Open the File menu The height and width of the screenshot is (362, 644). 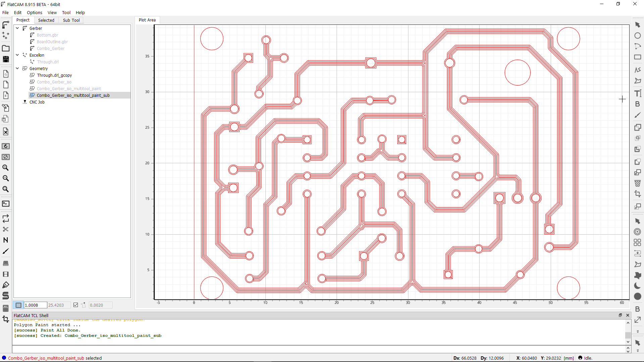[5, 13]
